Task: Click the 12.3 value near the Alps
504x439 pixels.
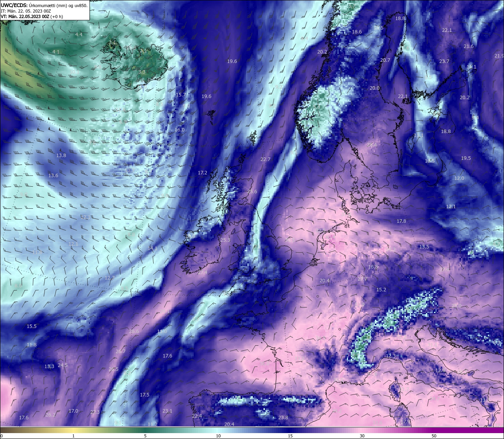Action: click(x=391, y=356)
